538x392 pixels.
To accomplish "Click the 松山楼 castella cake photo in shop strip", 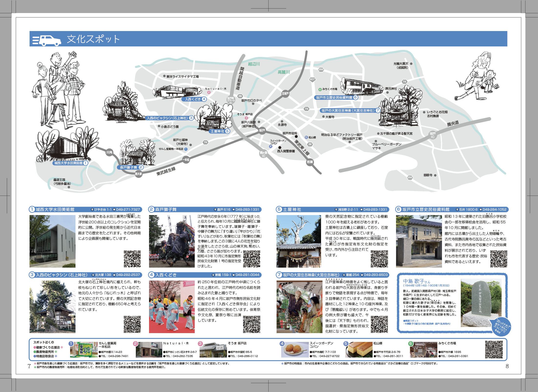I will click(359, 350).
